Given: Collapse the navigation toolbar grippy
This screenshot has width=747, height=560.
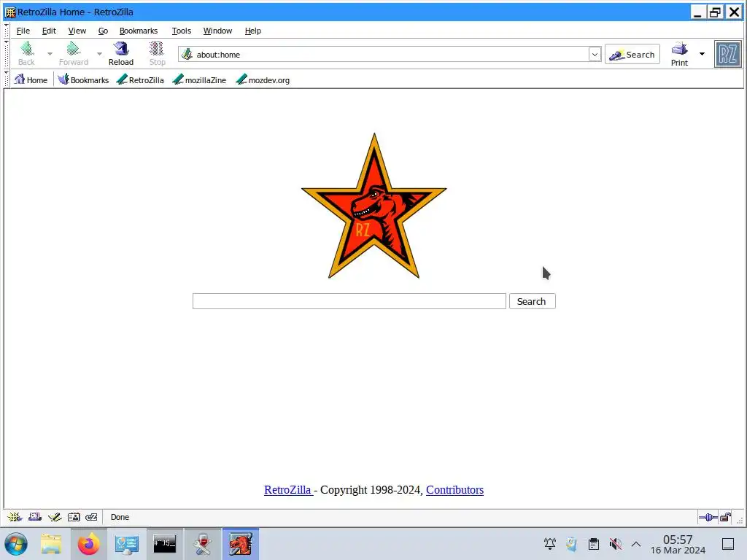Looking at the screenshot, I should click(6, 54).
